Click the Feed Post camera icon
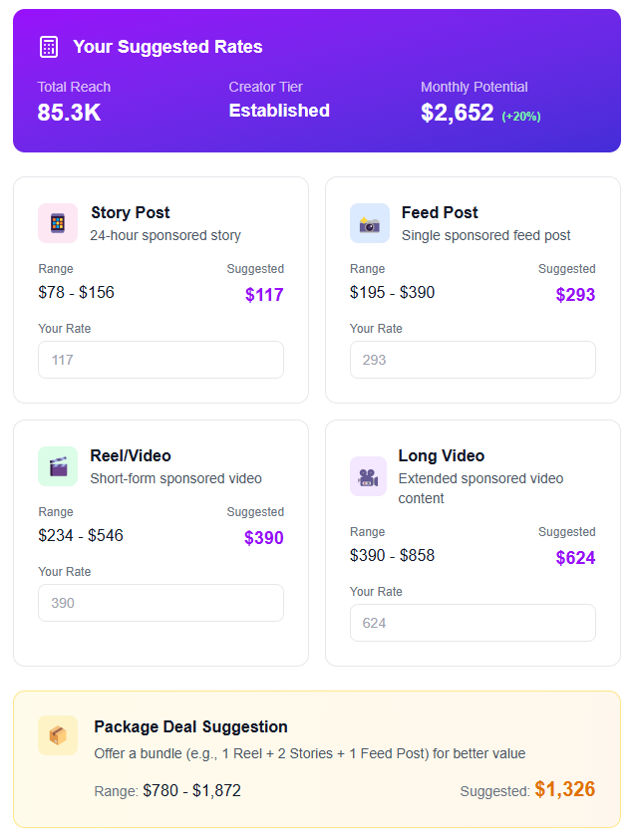This screenshot has width=635, height=840. (x=370, y=223)
